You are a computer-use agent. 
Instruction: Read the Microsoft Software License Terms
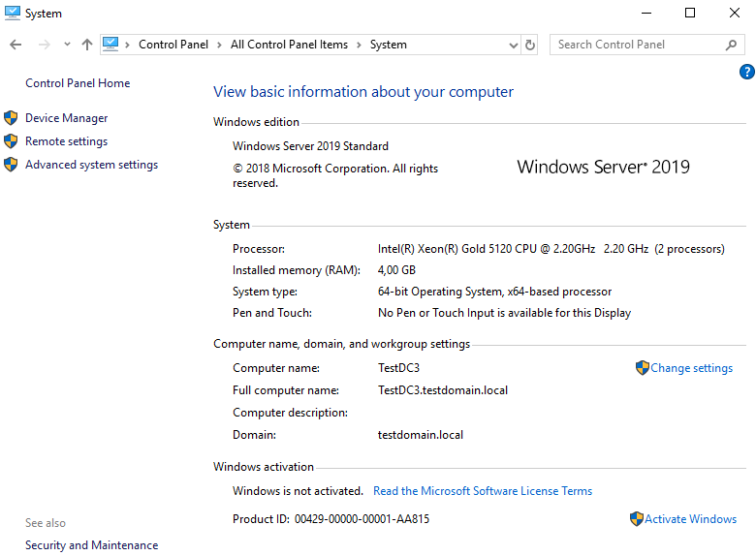(483, 491)
